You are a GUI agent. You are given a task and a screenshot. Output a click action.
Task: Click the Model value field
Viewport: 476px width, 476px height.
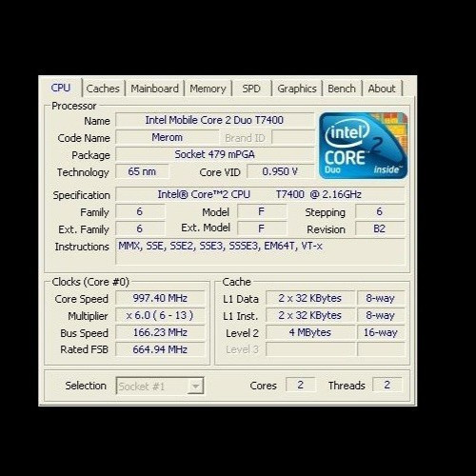262,211
